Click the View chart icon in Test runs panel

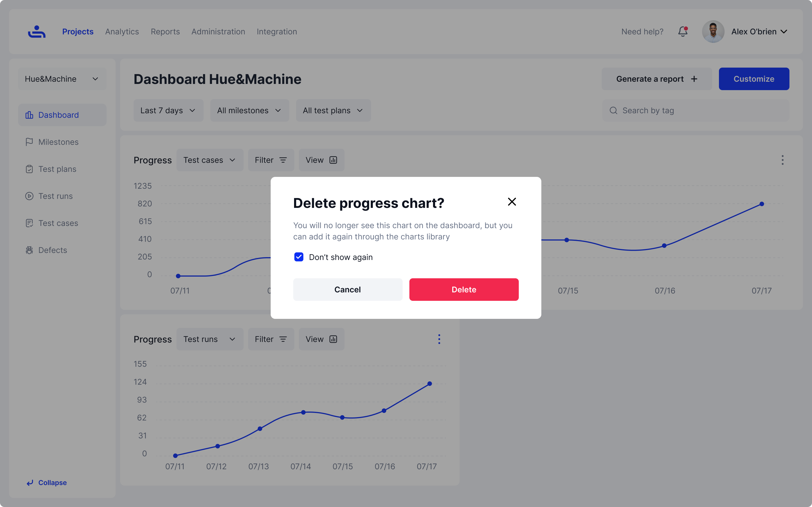pos(333,339)
